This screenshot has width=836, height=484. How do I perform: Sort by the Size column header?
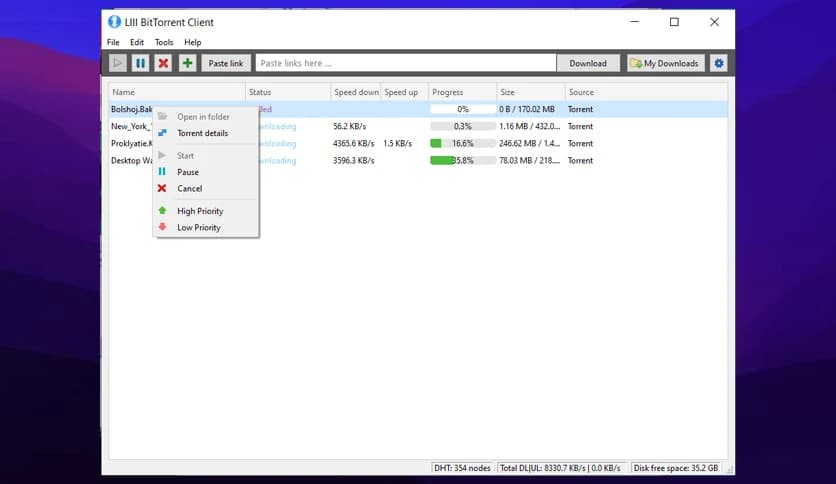pos(531,92)
